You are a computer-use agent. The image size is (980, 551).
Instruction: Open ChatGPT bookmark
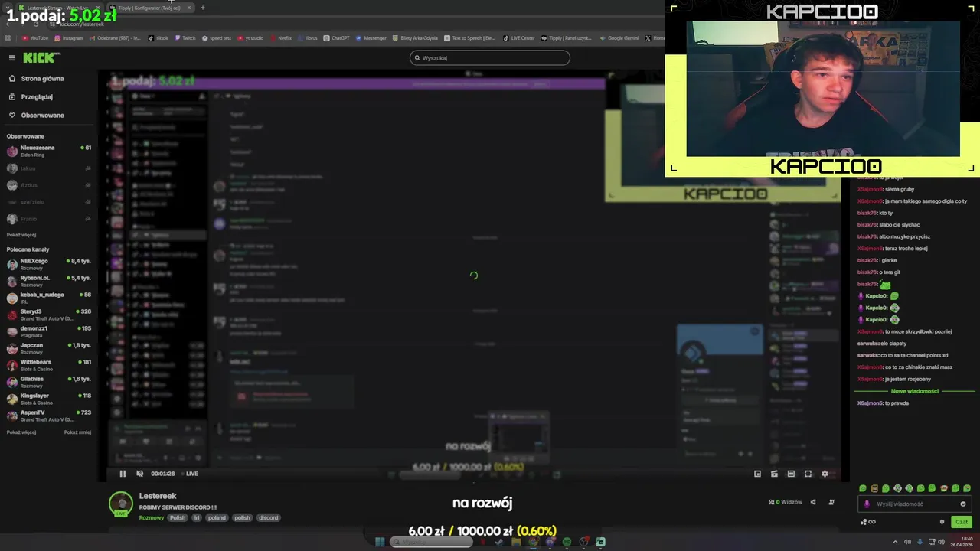(336, 37)
